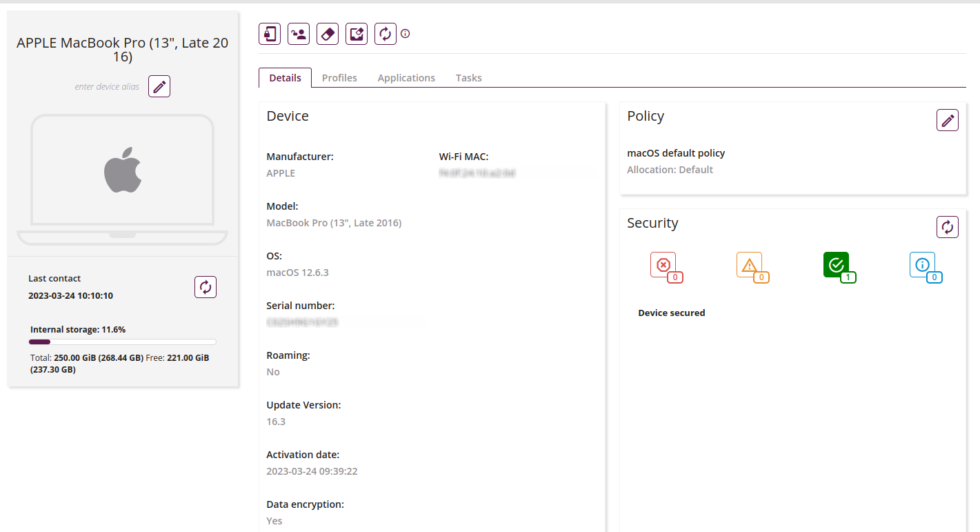980x532 pixels.
Task: Refresh last contact with sync icon
Action: 206,287
